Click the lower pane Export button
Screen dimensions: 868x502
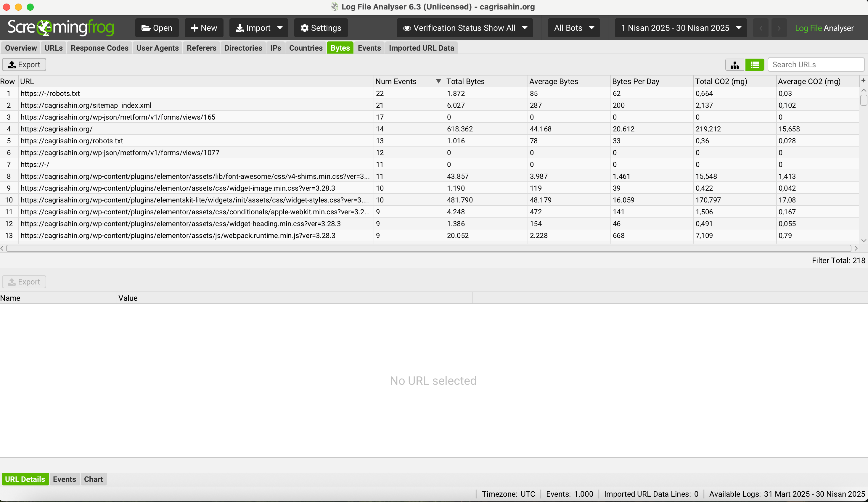(x=24, y=282)
